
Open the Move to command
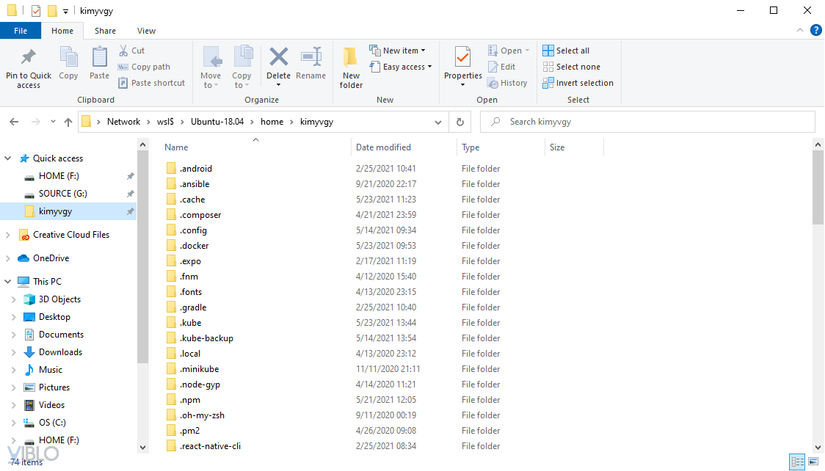[210, 67]
